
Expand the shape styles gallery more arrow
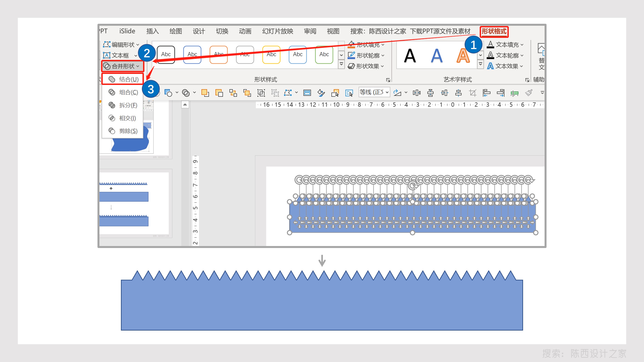(x=341, y=65)
